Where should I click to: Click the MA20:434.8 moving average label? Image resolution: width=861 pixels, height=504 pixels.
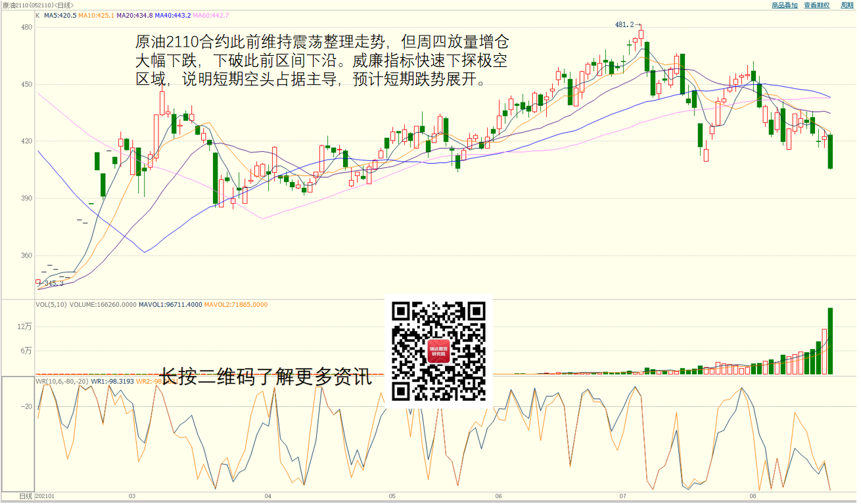click(134, 15)
